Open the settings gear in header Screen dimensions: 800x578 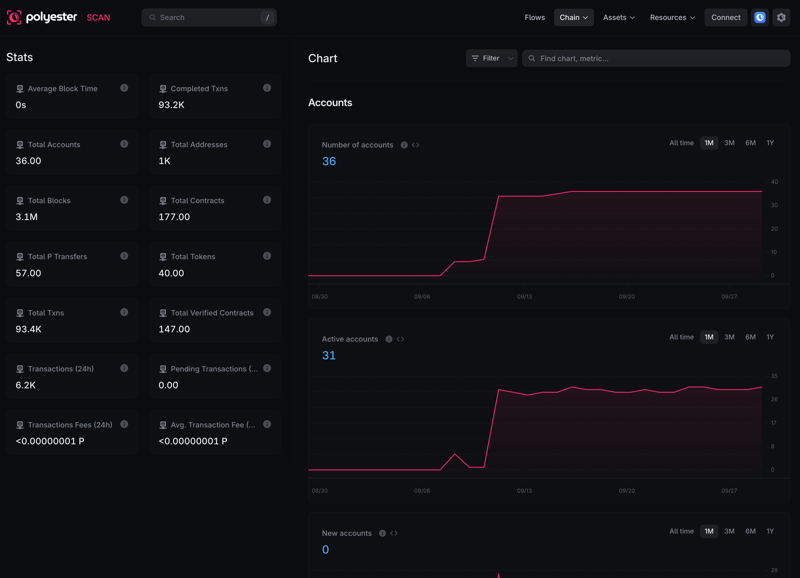point(781,17)
